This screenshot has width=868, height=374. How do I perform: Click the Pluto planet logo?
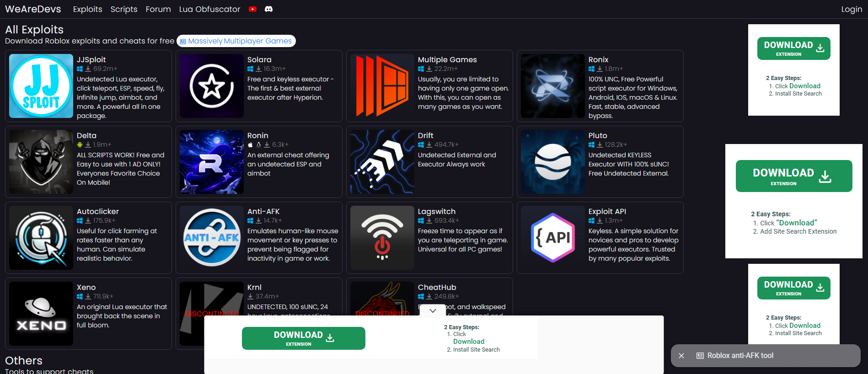click(553, 162)
